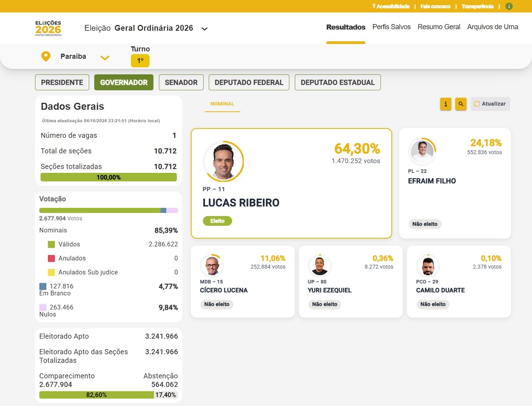The height and width of the screenshot is (406, 532).
Task: Select the 1º turno button
Action: (140, 61)
